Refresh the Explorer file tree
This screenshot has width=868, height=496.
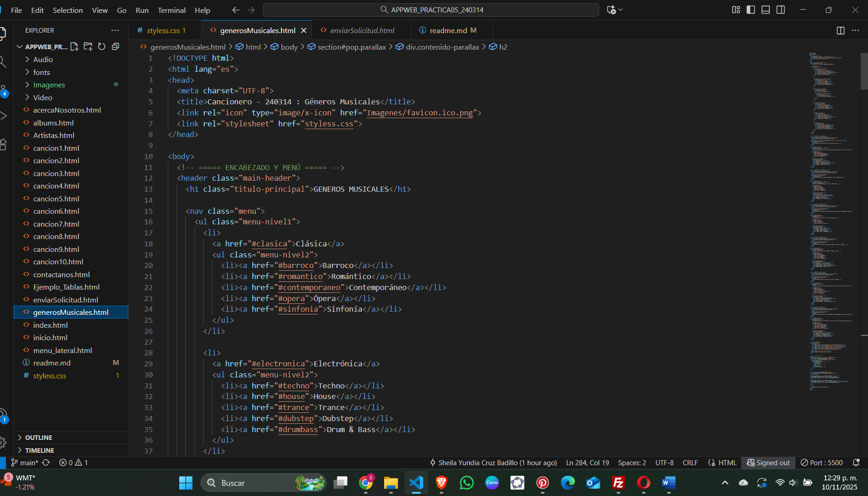pyautogui.click(x=102, y=46)
